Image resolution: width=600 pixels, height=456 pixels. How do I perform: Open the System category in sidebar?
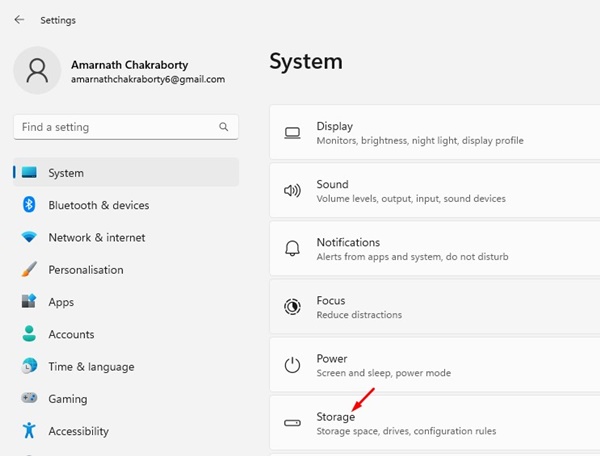coord(66,173)
